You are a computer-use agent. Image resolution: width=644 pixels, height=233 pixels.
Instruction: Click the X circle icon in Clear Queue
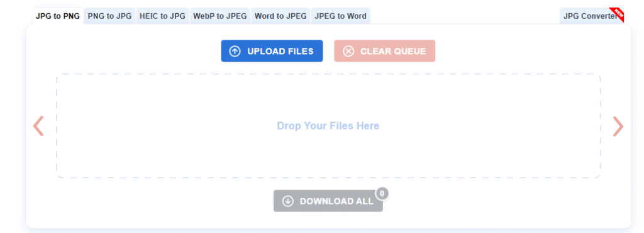[x=348, y=52]
